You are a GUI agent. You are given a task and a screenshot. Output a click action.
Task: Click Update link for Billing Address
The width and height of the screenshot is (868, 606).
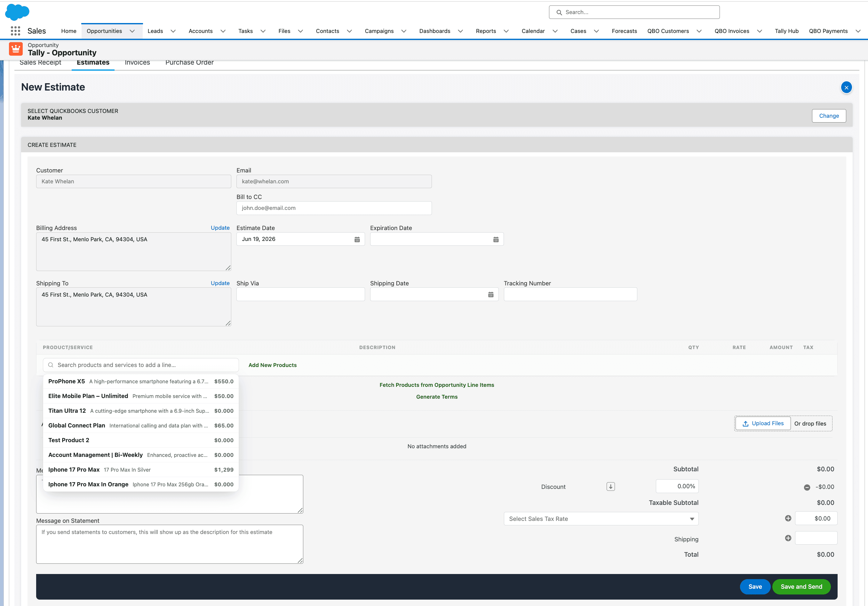click(220, 227)
